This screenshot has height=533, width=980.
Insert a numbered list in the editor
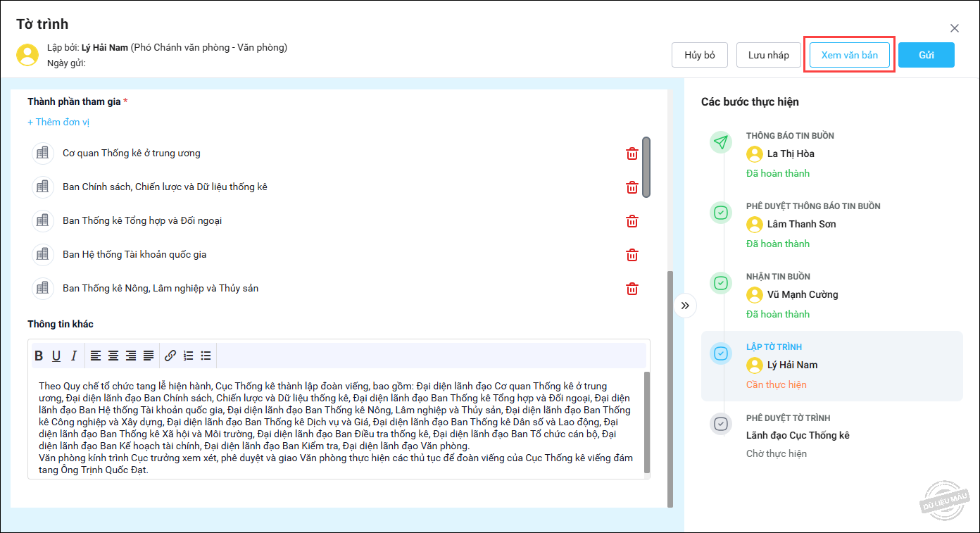point(188,356)
